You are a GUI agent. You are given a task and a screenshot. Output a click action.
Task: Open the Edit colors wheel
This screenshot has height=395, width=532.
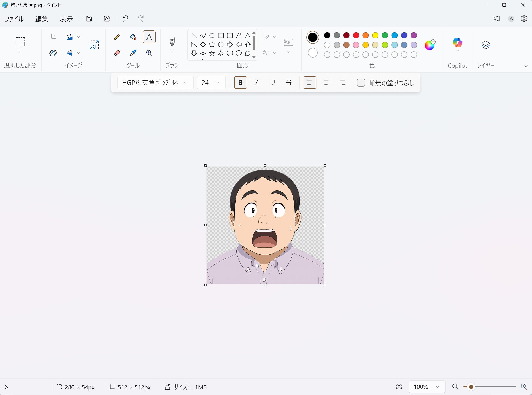tap(429, 45)
